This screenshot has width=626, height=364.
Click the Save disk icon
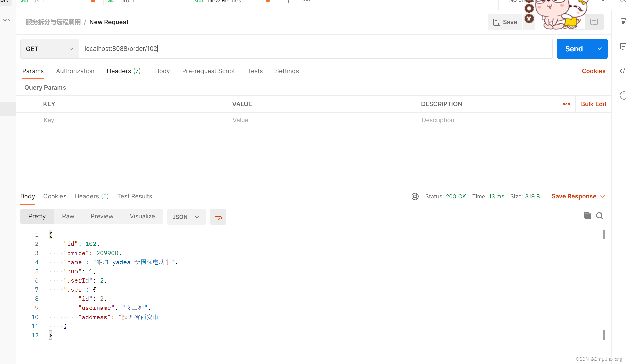pyautogui.click(x=497, y=22)
